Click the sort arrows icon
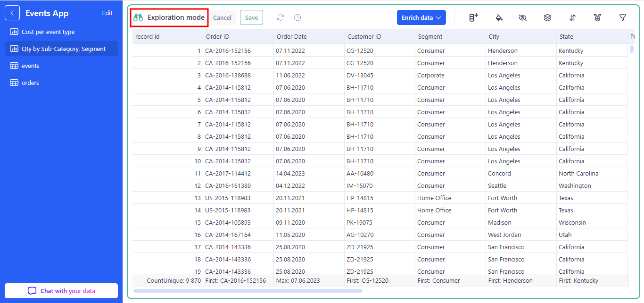Image resolution: width=644 pixels, height=303 pixels. [572, 17]
